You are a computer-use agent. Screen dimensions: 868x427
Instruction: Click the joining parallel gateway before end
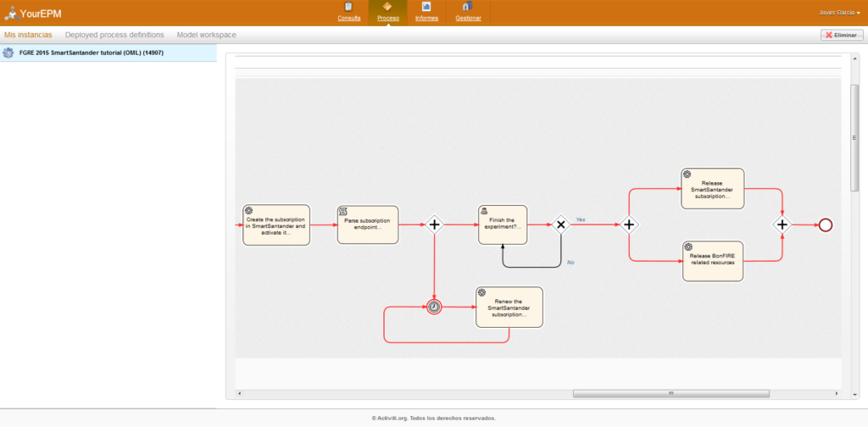(x=782, y=225)
